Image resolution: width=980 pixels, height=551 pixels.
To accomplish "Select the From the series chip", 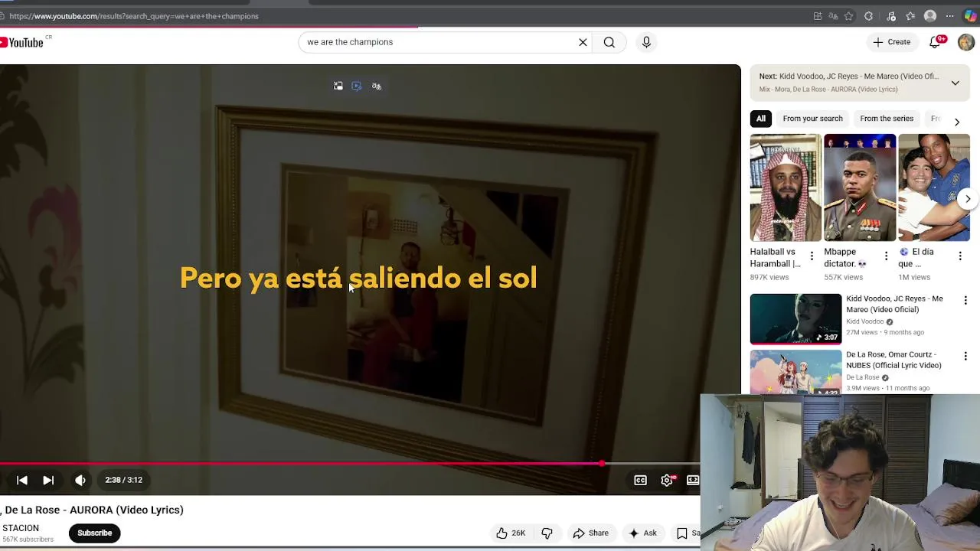I will [887, 119].
